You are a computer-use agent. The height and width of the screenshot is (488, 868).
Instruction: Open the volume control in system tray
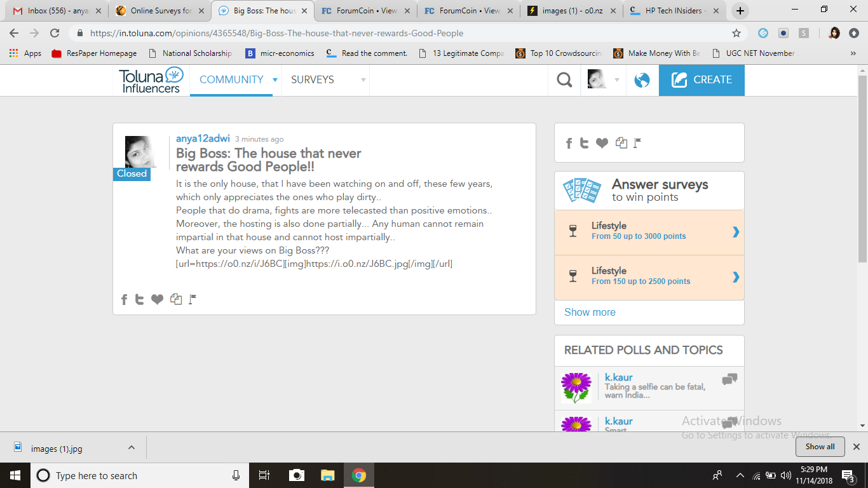(x=786, y=475)
